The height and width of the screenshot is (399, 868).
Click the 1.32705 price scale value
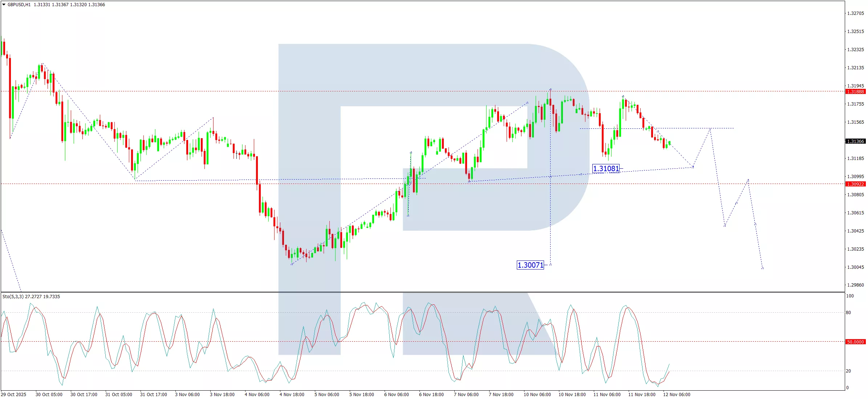(855, 13)
